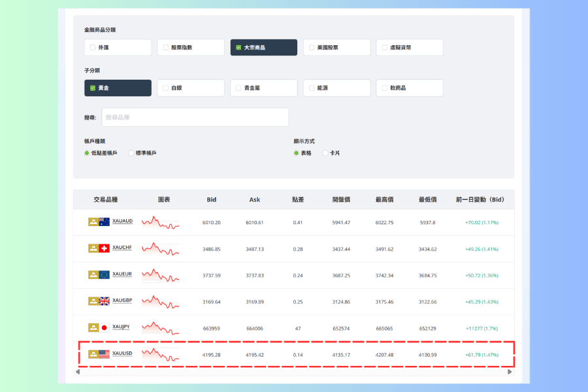
Task: Click the XAUAUD open value 5941.47
Action: 341,223
